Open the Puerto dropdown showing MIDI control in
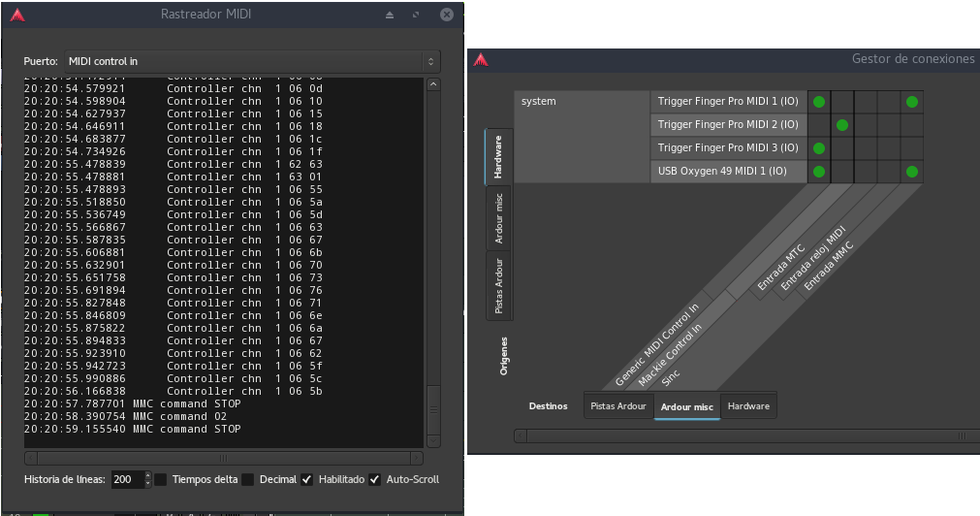This screenshot has height=516, width=980. tap(252, 61)
